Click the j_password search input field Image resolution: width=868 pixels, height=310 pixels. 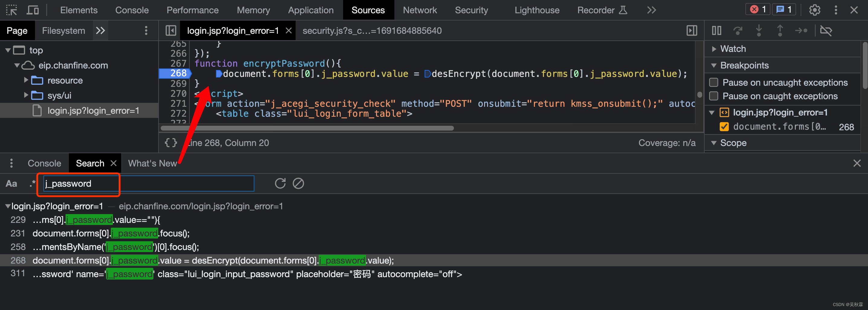tap(149, 183)
